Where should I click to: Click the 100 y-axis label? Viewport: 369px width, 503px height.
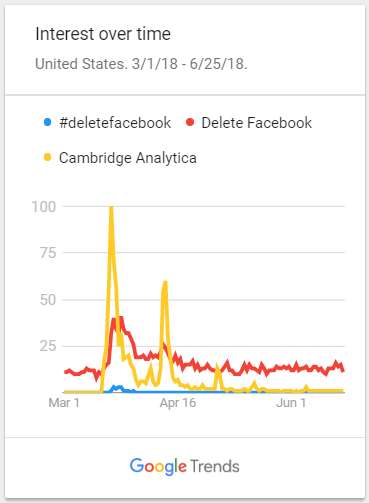44,207
